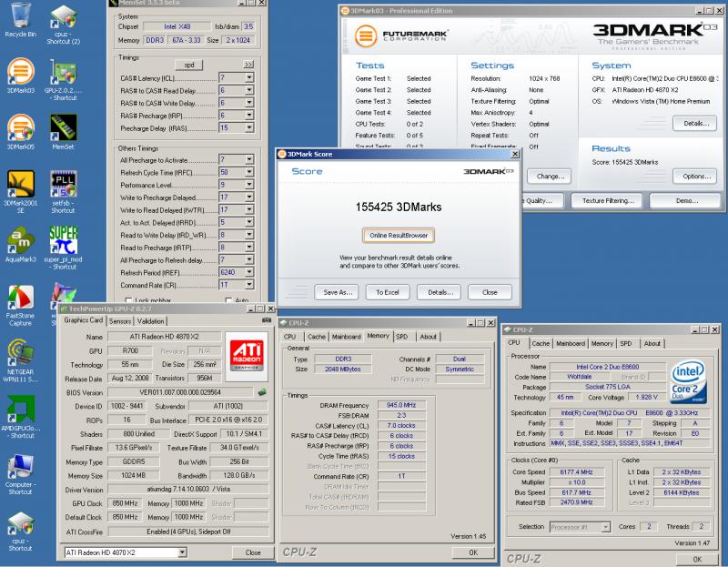Open the 3DMark03 desktop shortcut

click(x=20, y=76)
